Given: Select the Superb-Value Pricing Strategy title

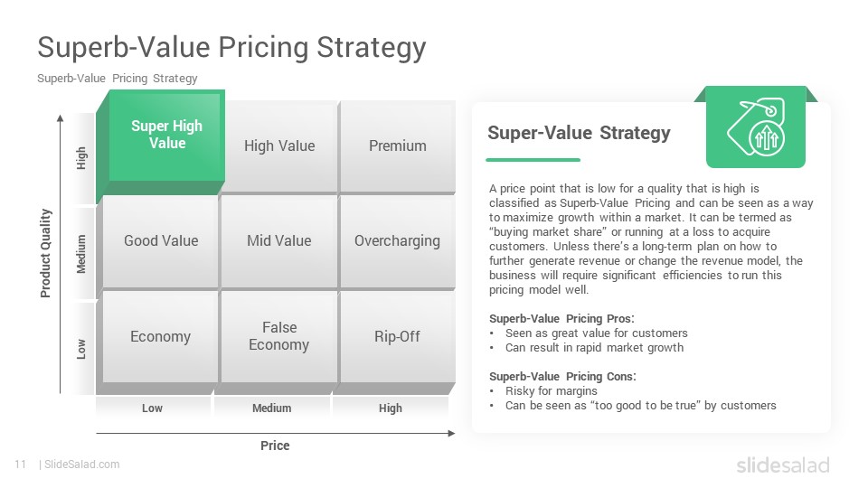Looking at the screenshot, I should [231, 47].
